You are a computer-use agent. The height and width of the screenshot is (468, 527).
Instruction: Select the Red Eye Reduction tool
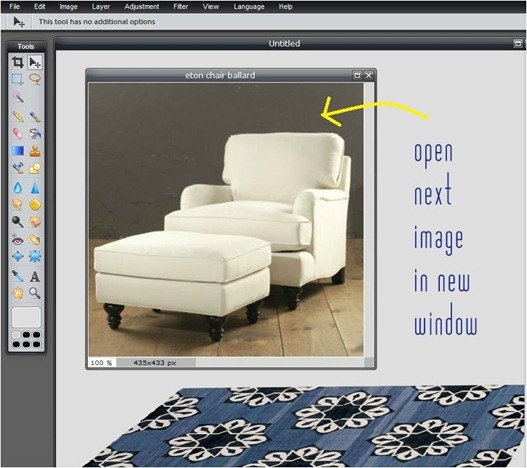pos(18,239)
